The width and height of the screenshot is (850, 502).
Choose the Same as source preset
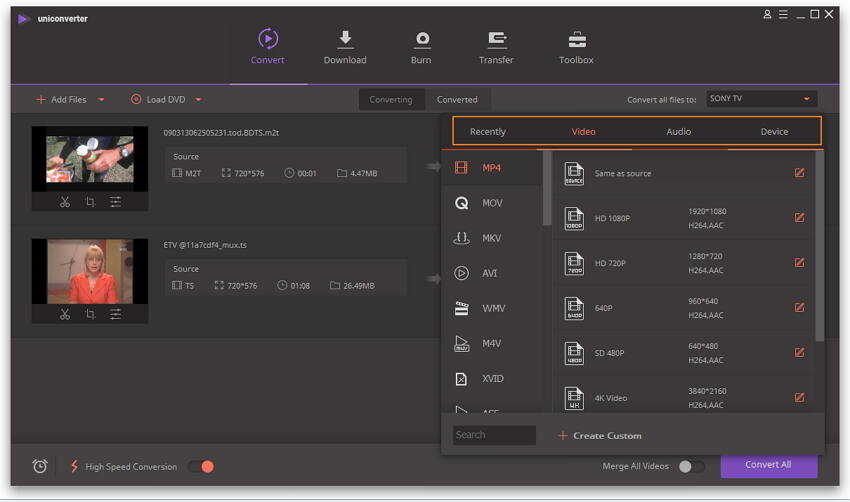click(683, 173)
